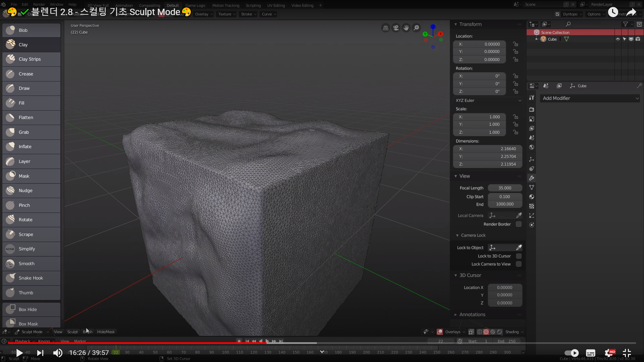Click the camera view icon in viewport

tap(396, 28)
